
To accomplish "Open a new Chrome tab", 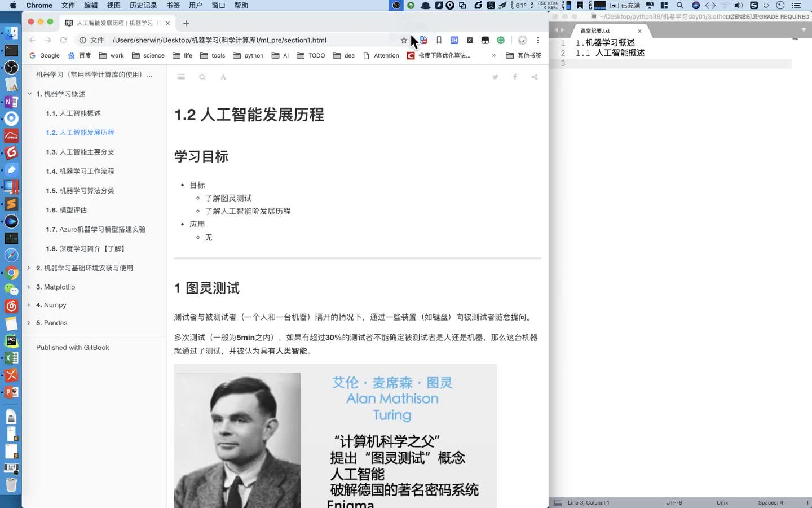I will [x=186, y=23].
